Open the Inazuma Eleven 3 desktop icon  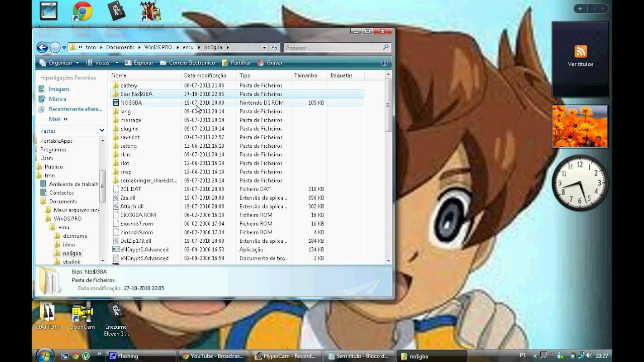click(116, 319)
